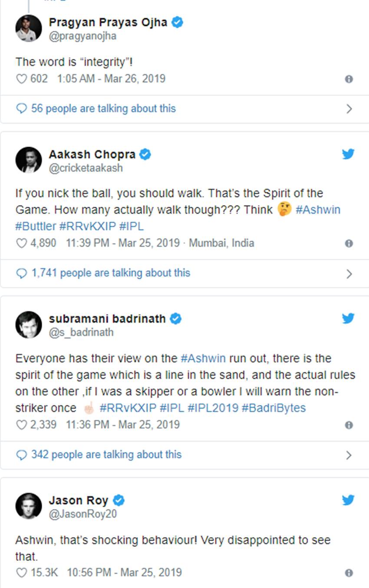Click the Twitter bird icon on Jason Roy's tweet
Screen dimensions: 369x588
348,500
